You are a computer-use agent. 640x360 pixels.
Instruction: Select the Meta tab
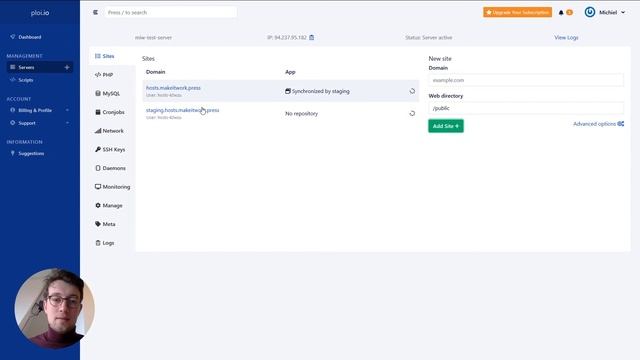105,224
